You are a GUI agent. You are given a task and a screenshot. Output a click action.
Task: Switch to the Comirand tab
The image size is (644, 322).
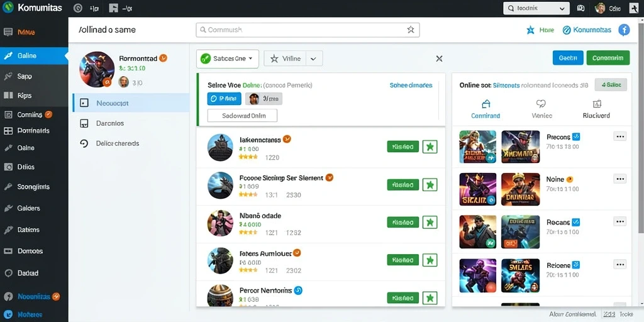click(486, 109)
